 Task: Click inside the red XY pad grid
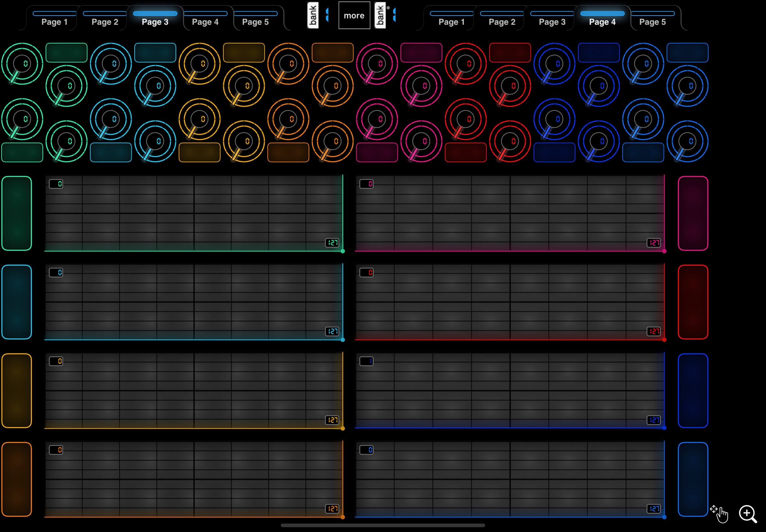[x=510, y=302]
